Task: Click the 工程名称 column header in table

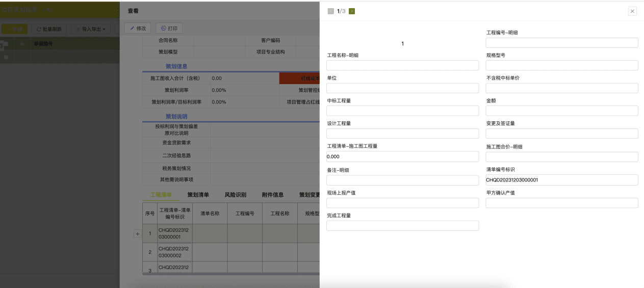Action: (280, 214)
